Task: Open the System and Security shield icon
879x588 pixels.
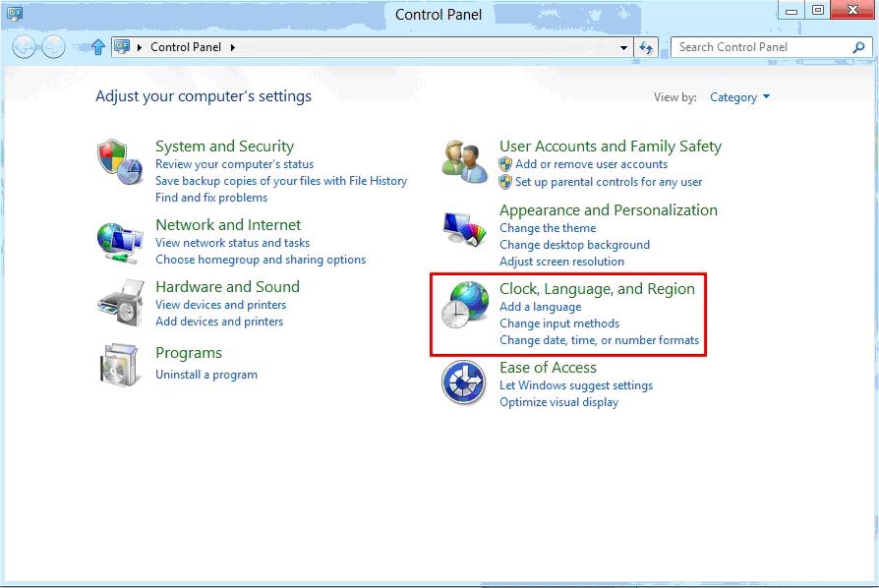Action: pyautogui.click(x=119, y=162)
